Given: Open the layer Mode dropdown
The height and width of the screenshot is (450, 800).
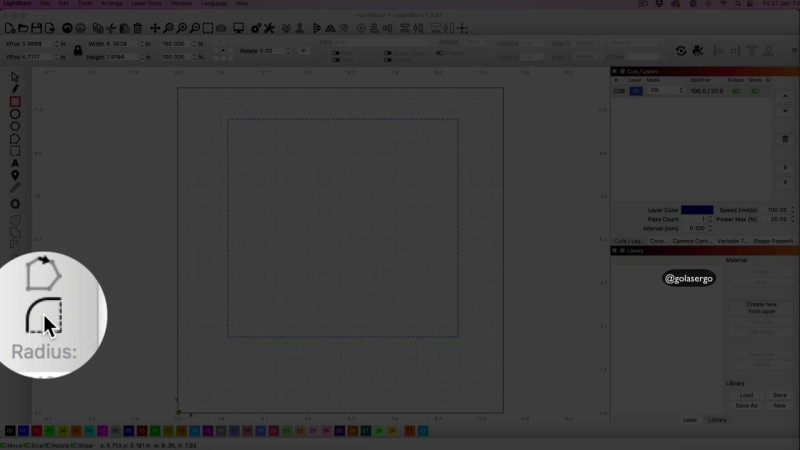Looking at the screenshot, I should pos(666,91).
